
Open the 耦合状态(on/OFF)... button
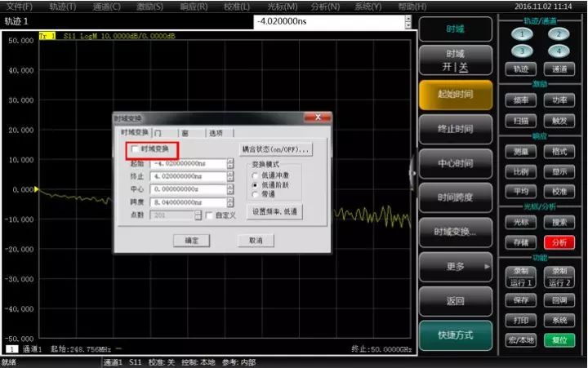[x=276, y=149]
